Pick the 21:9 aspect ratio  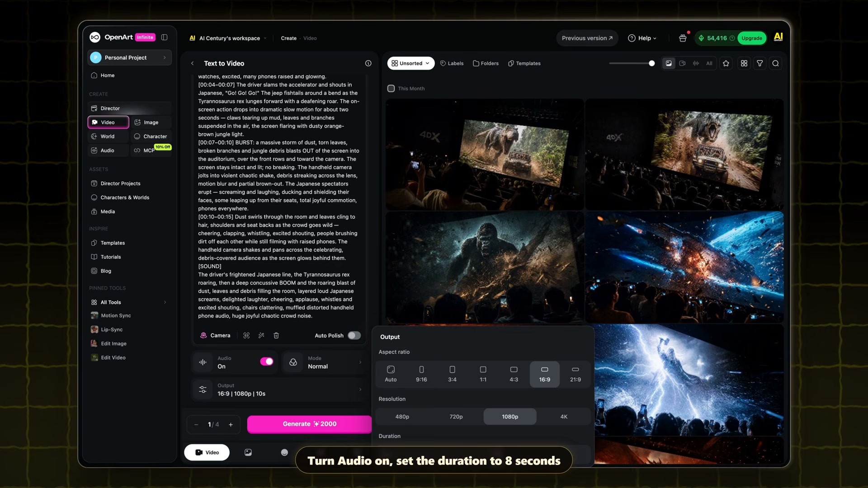(575, 374)
